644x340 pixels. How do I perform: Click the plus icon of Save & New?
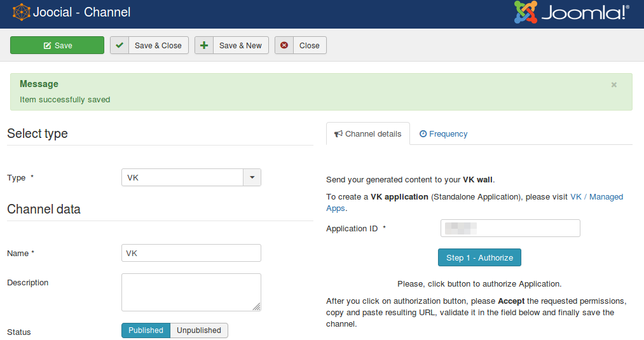[204, 45]
